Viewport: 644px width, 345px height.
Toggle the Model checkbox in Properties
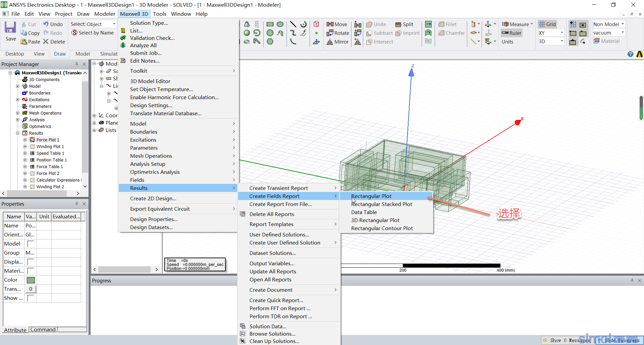click(31, 244)
